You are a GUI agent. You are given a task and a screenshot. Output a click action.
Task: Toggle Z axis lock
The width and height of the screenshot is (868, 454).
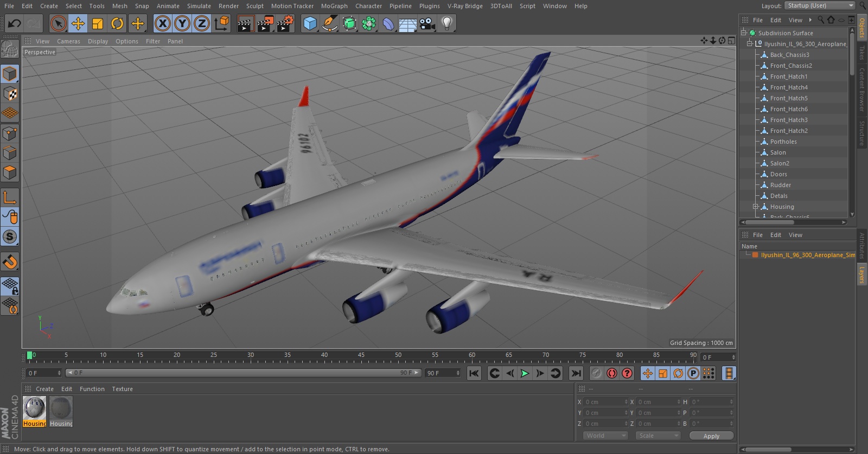(x=202, y=23)
